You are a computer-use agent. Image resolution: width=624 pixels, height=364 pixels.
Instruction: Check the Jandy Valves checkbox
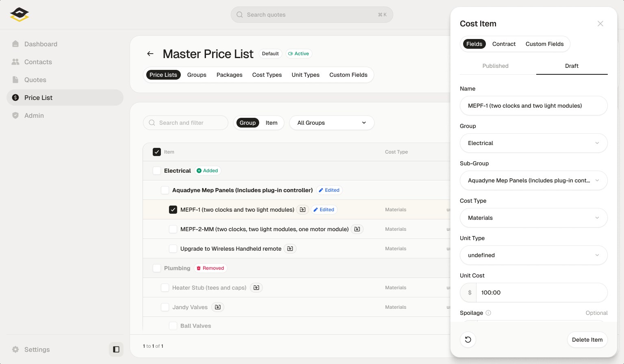(x=165, y=307)
